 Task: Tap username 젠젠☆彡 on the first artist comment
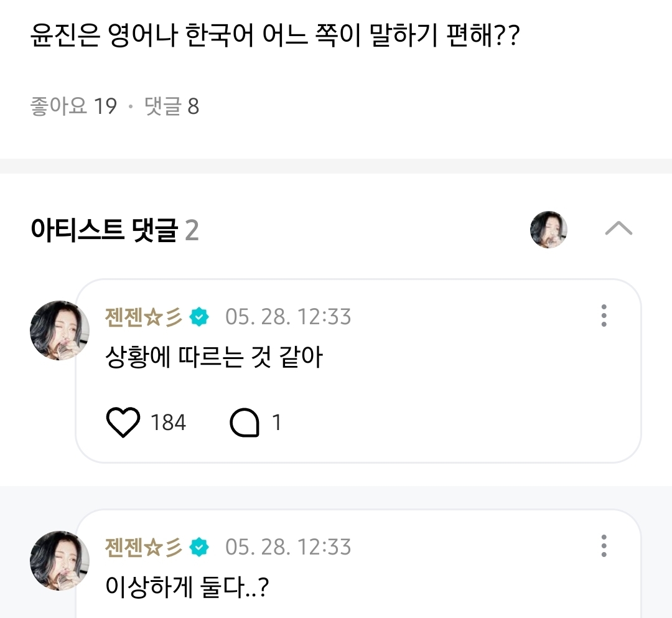coord(144,317)
